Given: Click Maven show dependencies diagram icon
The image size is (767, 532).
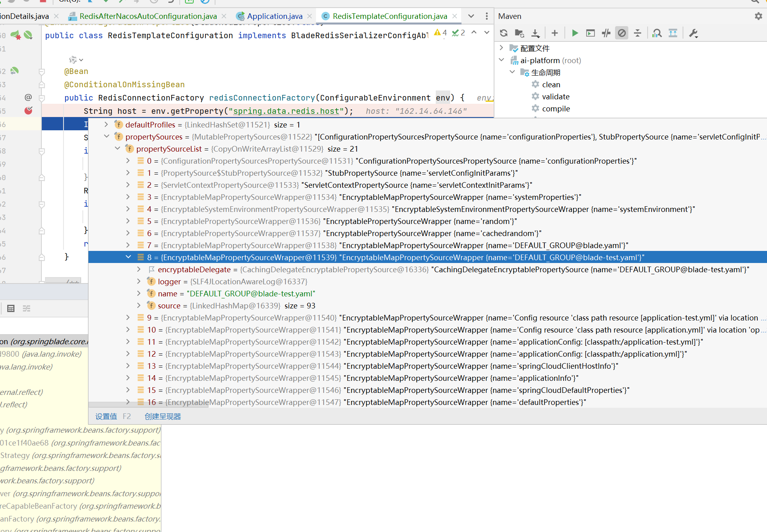Looking at the screenshot, I should 673,33.
